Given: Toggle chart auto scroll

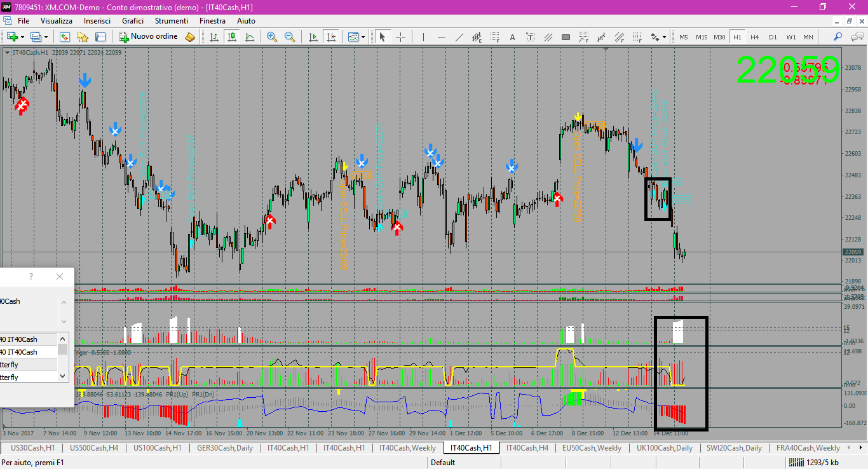Looking at the screenshot, I should tap(313, 37).
